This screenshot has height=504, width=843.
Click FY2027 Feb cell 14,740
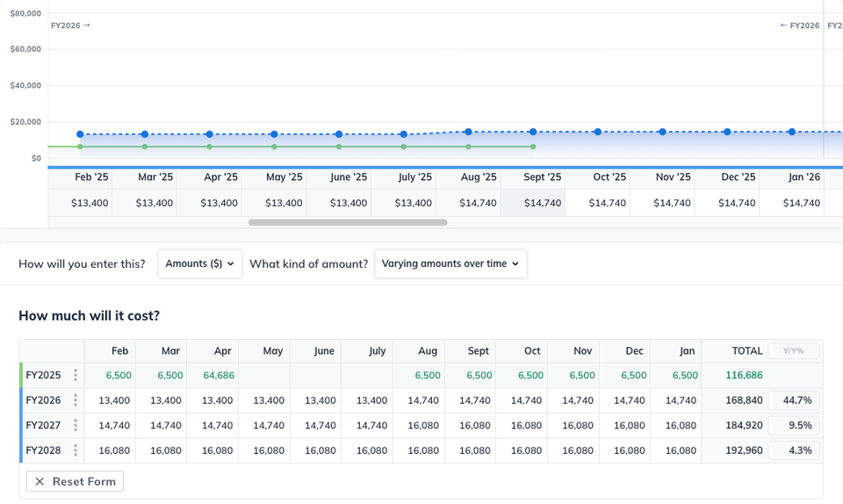(x=111, y=425)
